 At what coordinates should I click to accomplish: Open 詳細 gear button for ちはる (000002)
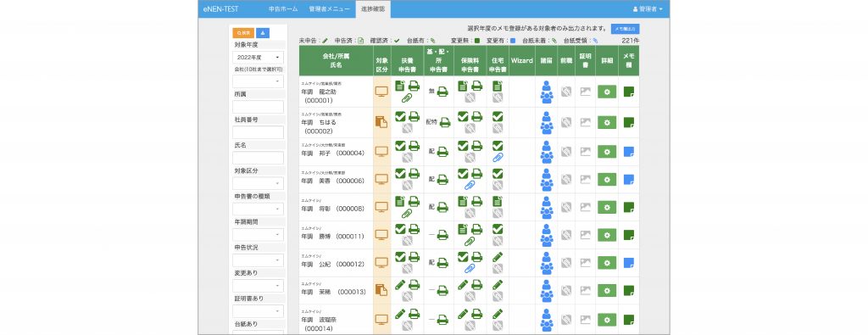(607, 122)
